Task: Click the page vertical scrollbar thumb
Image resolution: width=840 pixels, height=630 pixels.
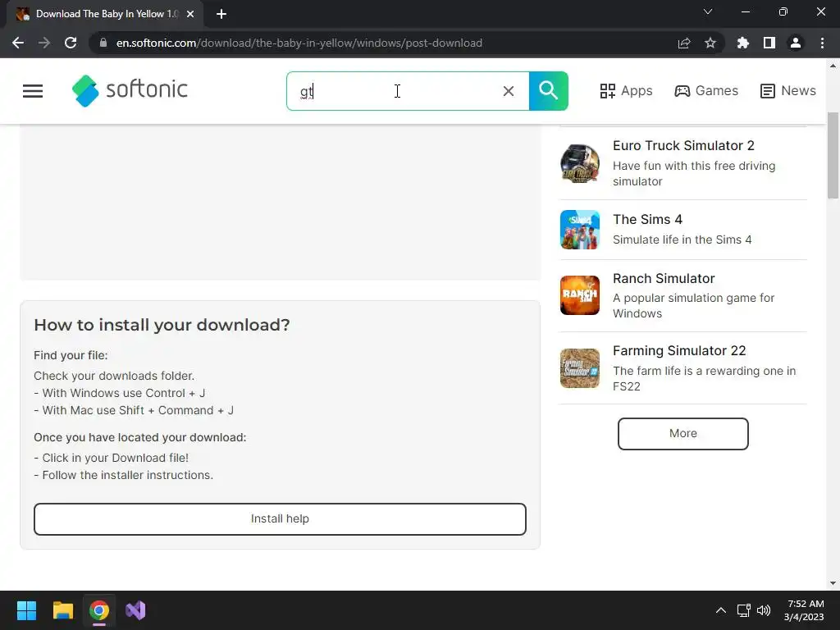Action: pyautogui.click(x=833, y=155)
